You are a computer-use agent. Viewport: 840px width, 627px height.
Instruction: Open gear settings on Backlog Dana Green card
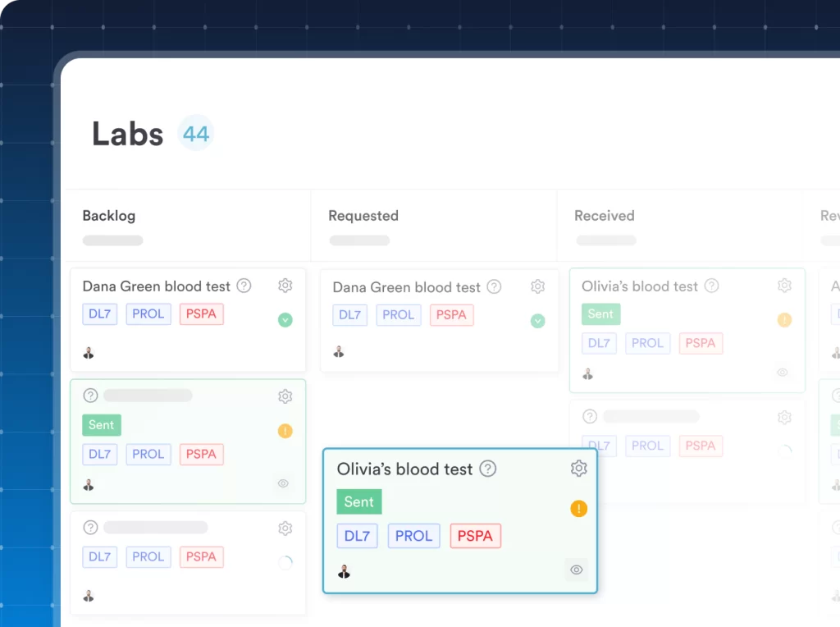coord(285,286)
